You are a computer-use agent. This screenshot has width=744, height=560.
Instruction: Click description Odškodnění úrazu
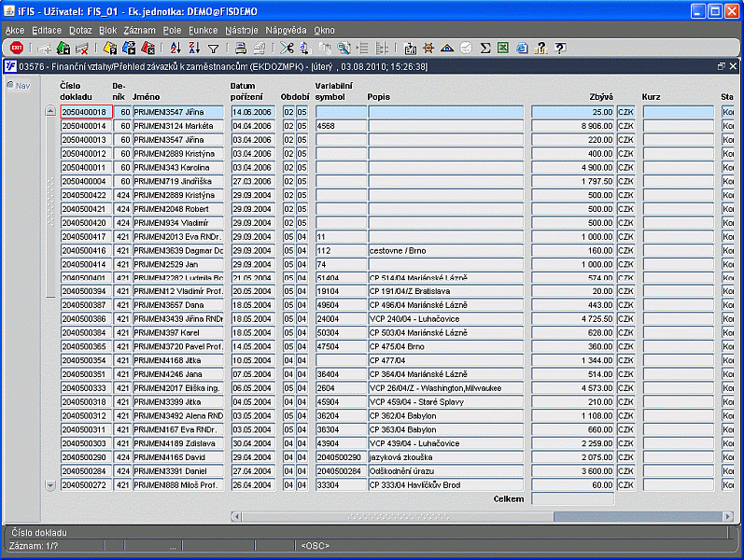(x=445, y=471)
